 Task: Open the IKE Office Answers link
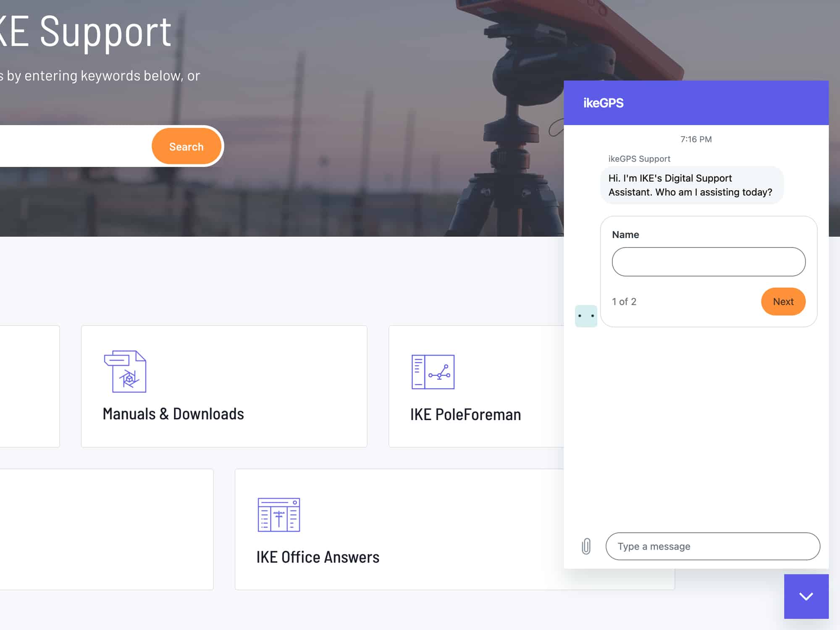(x=318, y=557)
